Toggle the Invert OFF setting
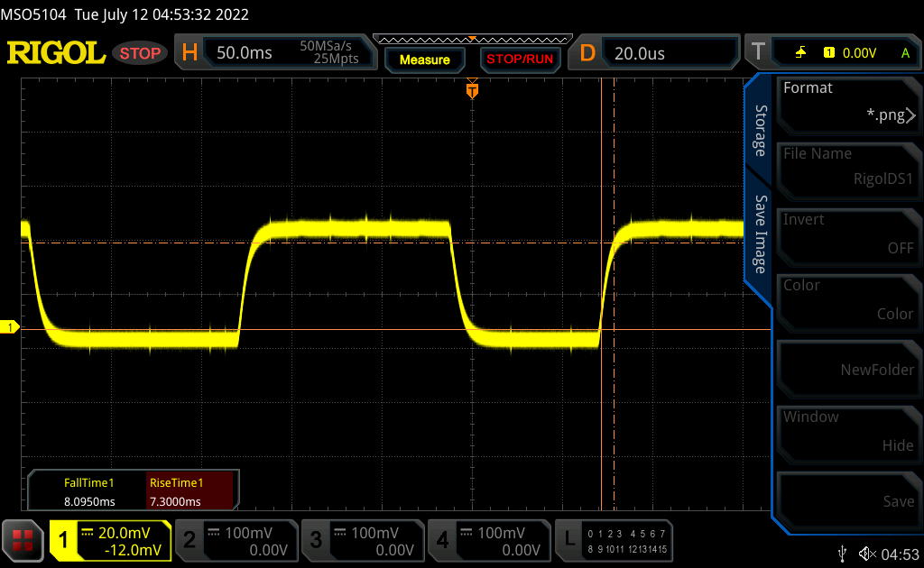 [848, 234]
